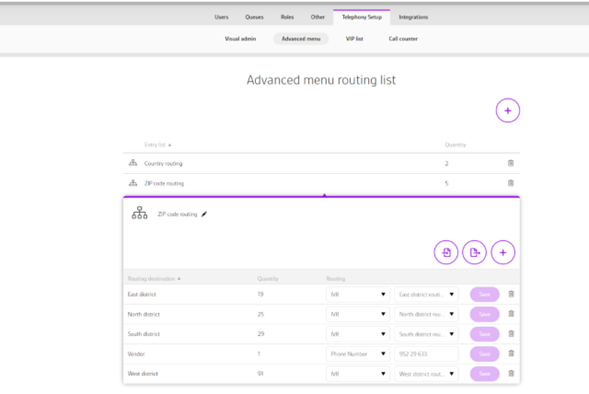Click the North district name cell
589x394 pixels.
(144, 314)
